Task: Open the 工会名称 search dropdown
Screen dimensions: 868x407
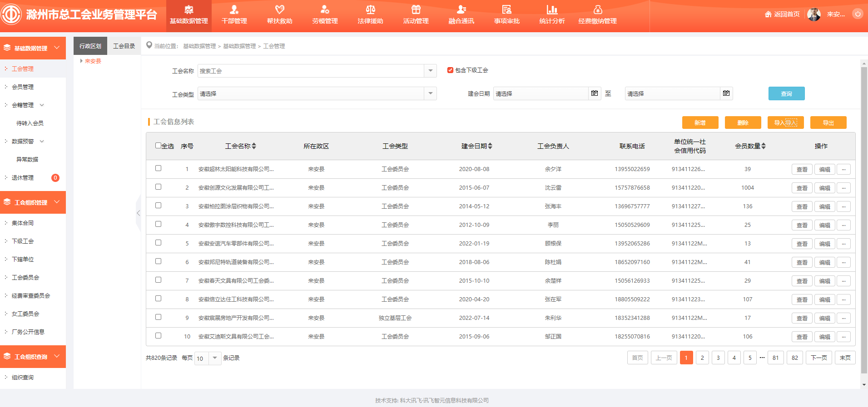Action: coord(430,71)
